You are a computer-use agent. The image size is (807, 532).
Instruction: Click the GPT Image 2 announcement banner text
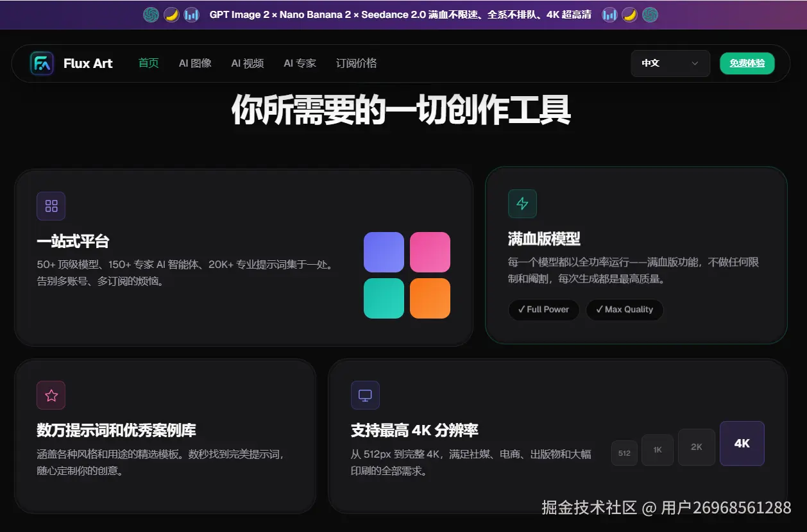[400, 15]
